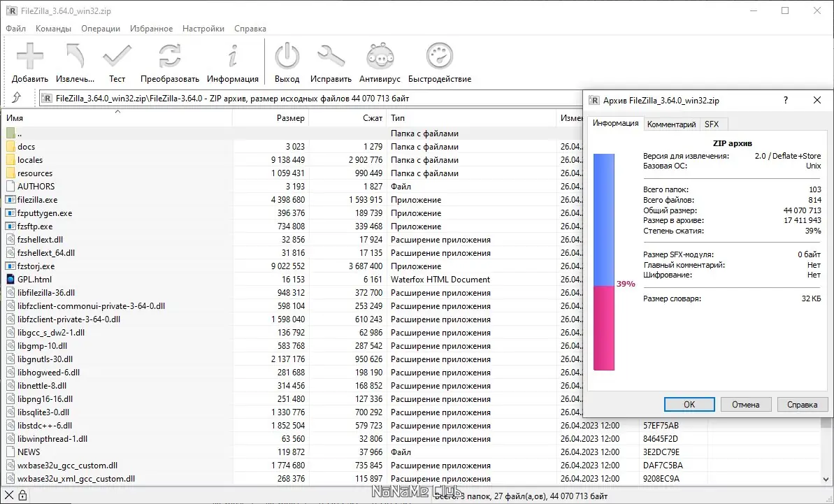Image resolution: width=834 pixels, height=504 pixels.
Task: Click the filezilla.exe application icon
Action: (x=10, y=199)
